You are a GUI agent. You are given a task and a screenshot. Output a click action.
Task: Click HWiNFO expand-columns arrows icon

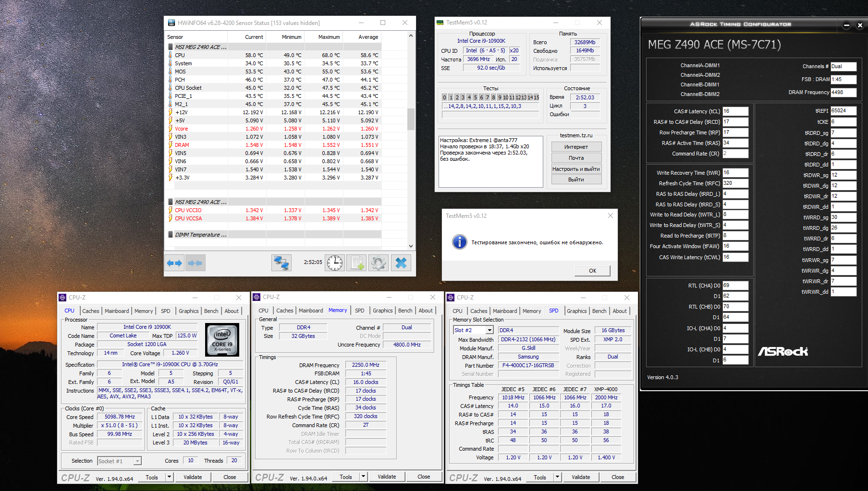pos(174,263)
